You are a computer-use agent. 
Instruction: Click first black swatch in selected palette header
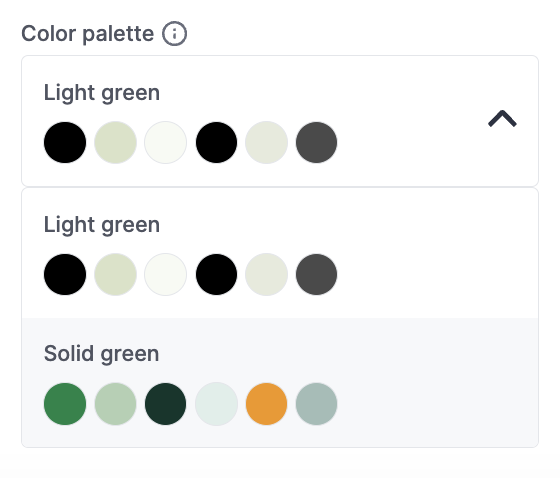coord(65,143)
